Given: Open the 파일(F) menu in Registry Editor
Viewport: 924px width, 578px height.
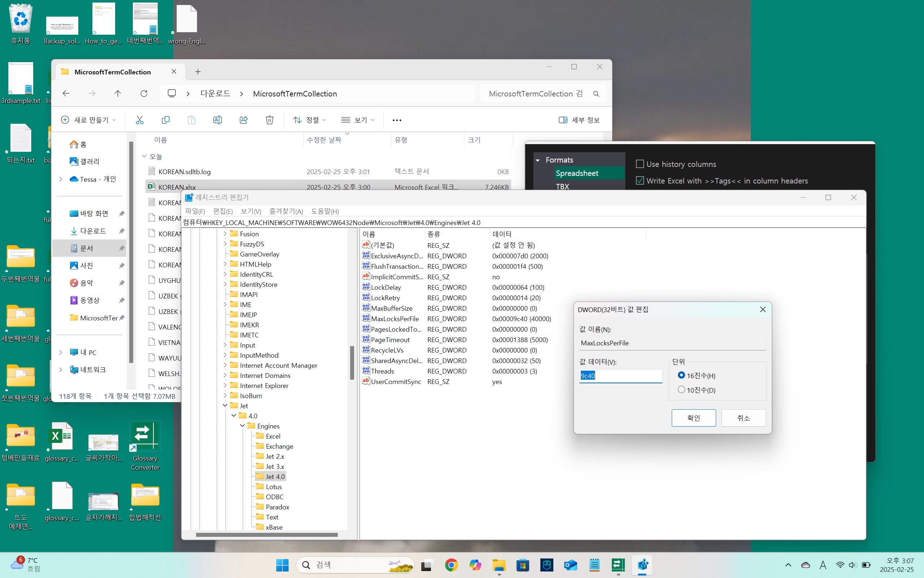Looking at the screenshot, I should pos(195,211).
